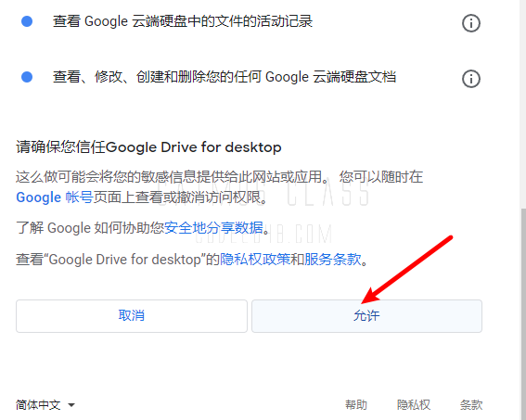Viewport: 526px width, 420px height.
Task: Open the 安全地分享数据 link
Action: click(213, 228)
